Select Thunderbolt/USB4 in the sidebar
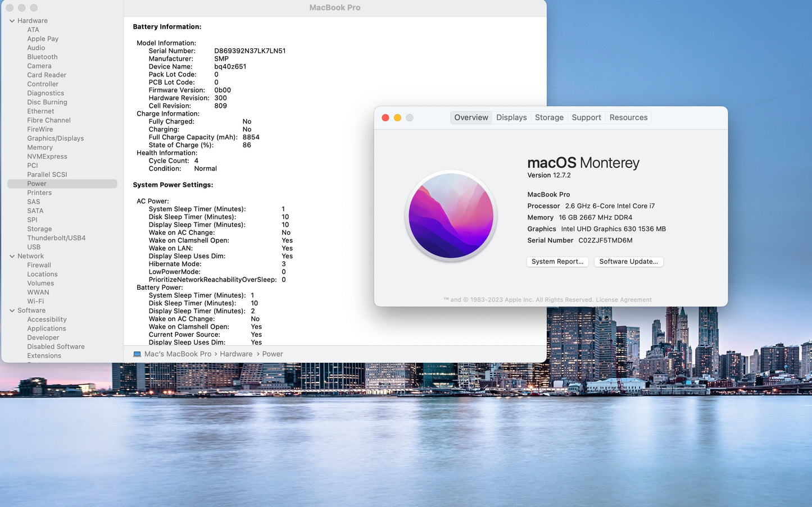The image size is (812, 507). (x=56, y=238)
